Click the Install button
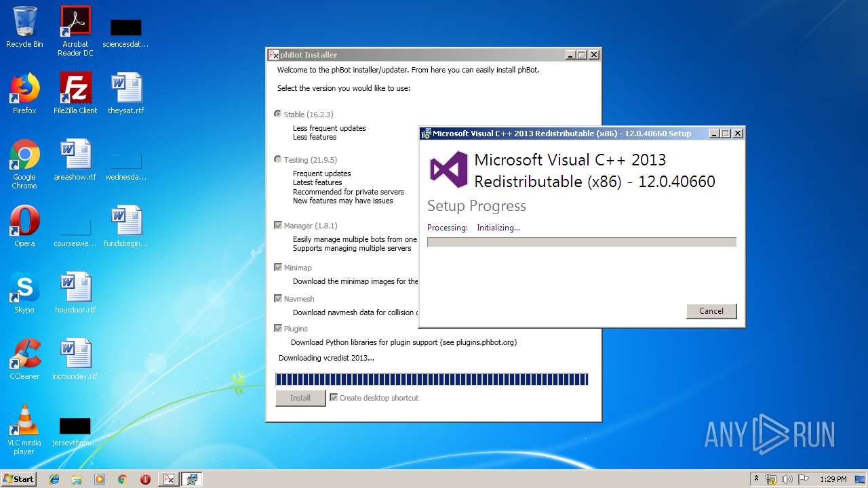Image resolution: width=868 pixels, height=488 pixels. point(300,398)
